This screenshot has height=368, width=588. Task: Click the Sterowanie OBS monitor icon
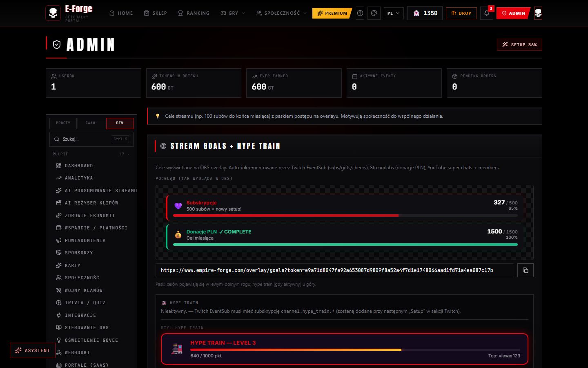click(x=59, y=328)
